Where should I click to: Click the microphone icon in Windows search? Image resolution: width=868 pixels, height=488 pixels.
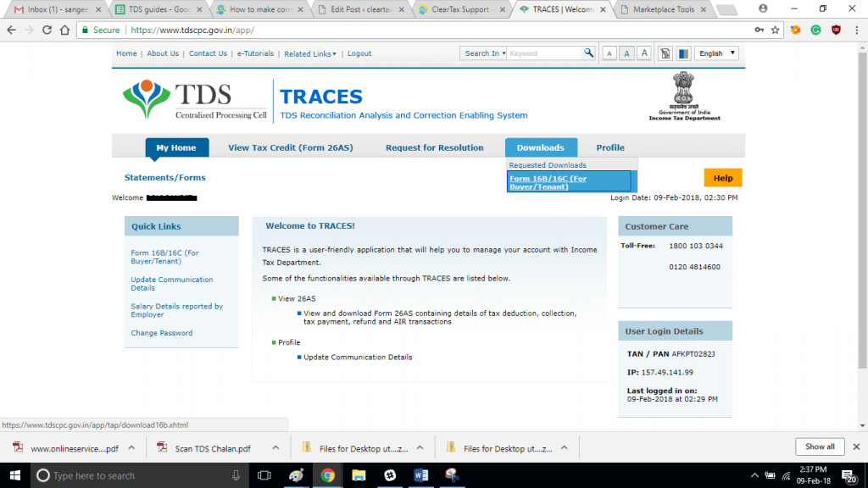[x=236, y=475]
